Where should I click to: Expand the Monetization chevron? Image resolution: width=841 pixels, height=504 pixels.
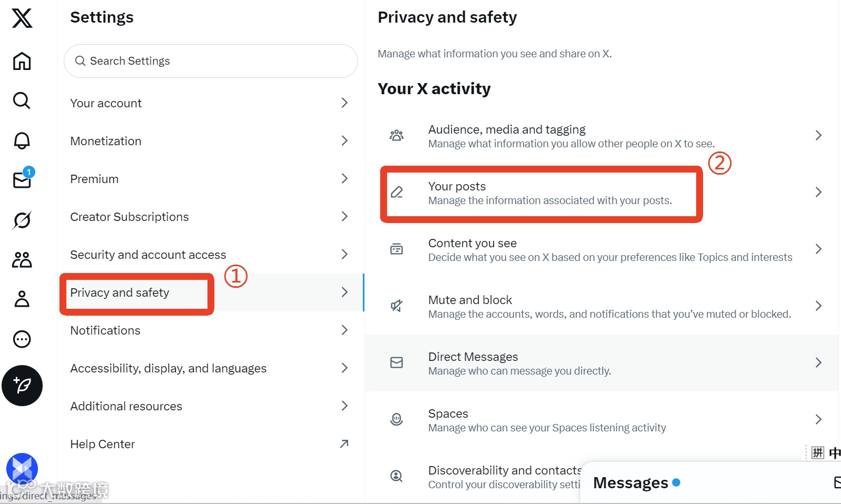click(344, 140)
